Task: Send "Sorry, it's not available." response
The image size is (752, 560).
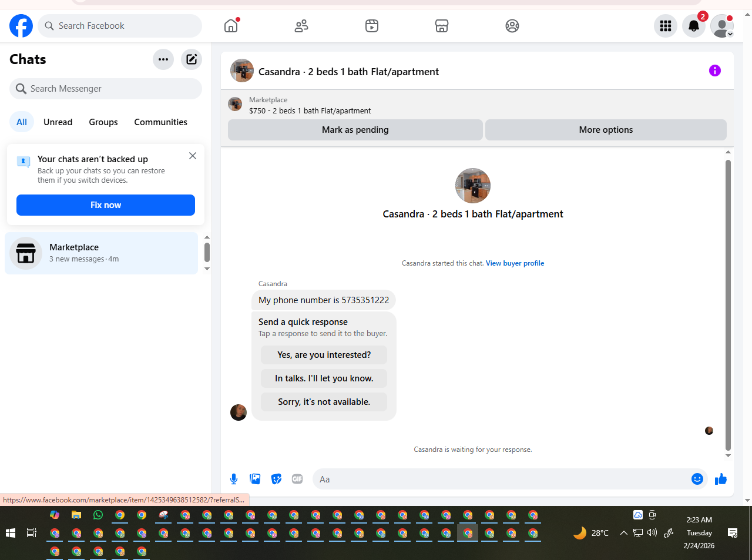Action: click(x=324, y=402)
